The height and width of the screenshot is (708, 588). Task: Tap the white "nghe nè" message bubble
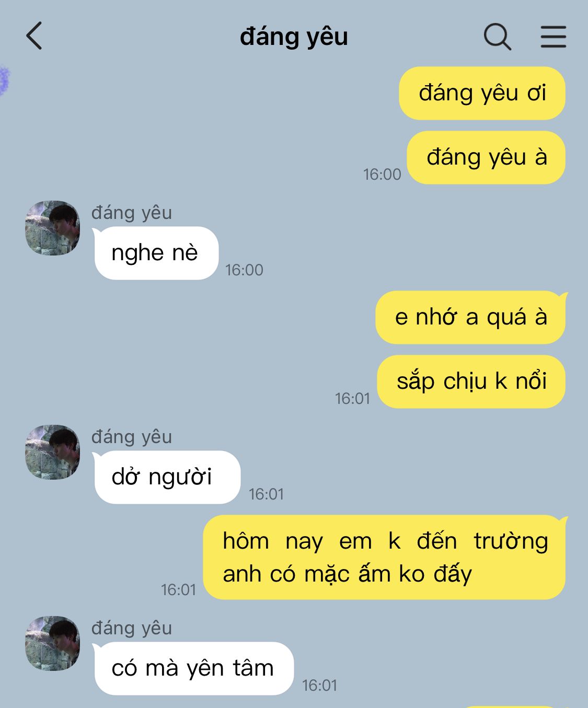[156, 253]
